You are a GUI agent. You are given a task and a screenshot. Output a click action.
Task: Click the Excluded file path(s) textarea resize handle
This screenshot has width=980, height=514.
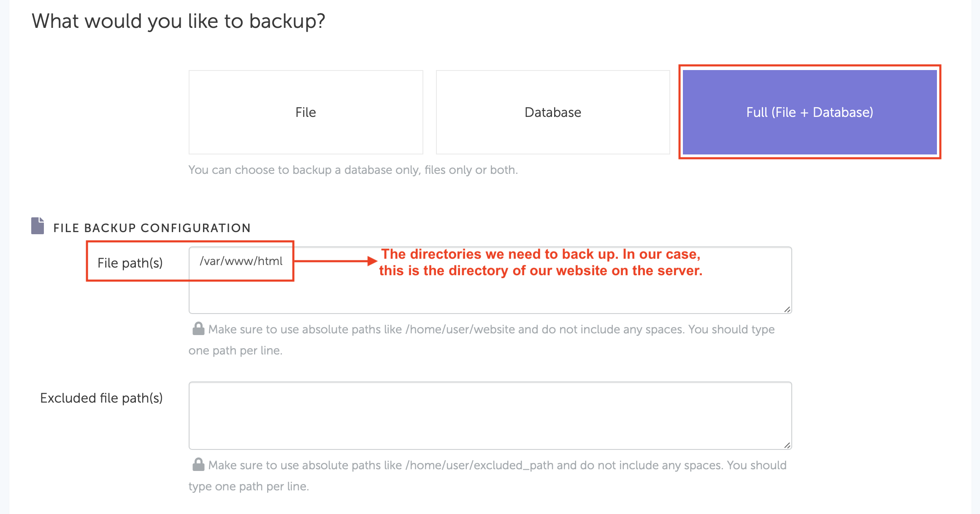click(x=787, y=445)
